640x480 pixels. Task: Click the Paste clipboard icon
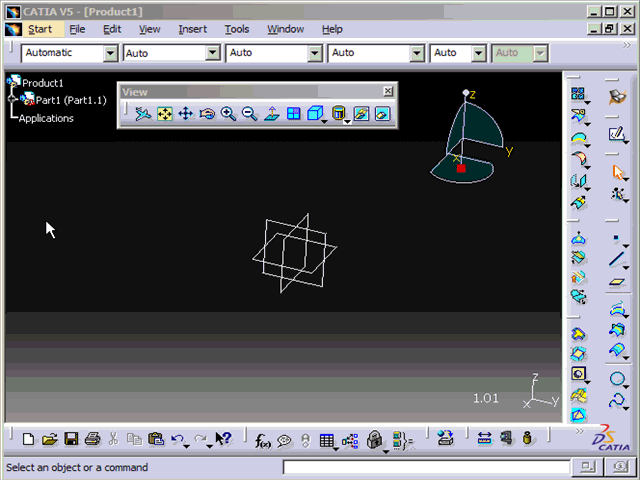tap(156, 439)
